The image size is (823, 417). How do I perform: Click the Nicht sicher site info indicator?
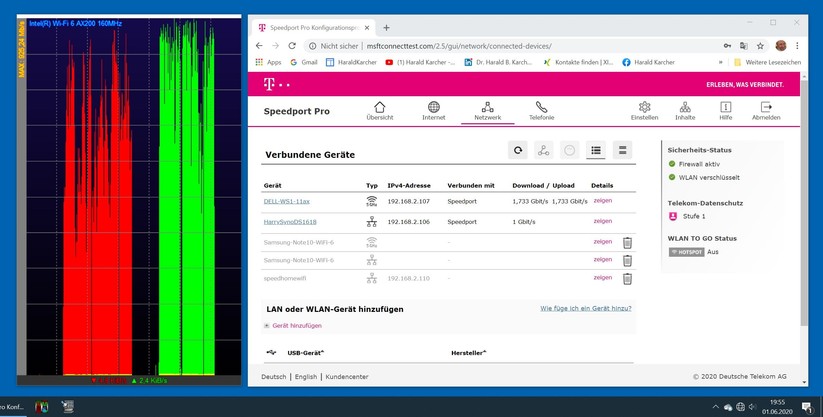pyautogui.click(x=333, y=46)
